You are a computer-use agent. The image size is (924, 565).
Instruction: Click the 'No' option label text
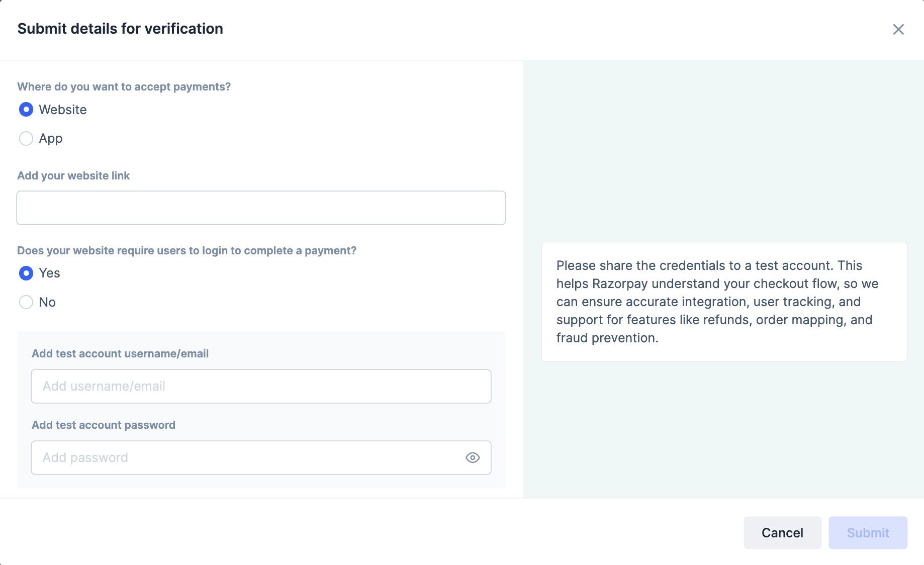(x=47, y=302)
